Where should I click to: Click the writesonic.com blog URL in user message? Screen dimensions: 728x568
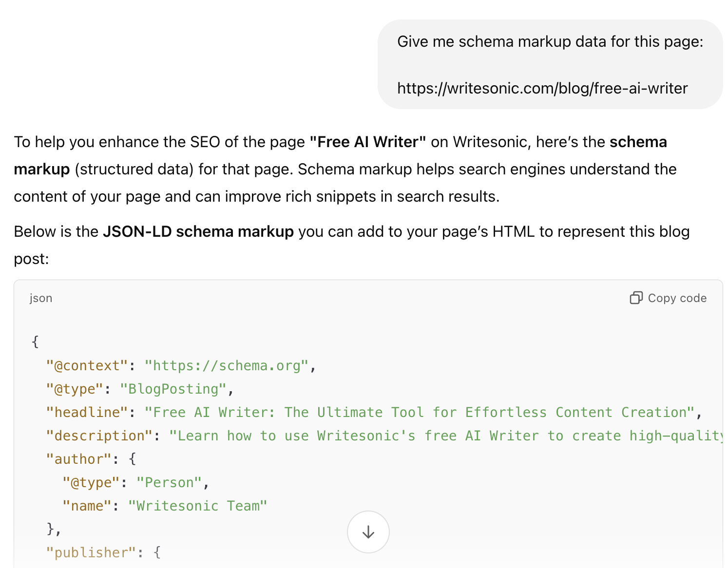point(542,88)
